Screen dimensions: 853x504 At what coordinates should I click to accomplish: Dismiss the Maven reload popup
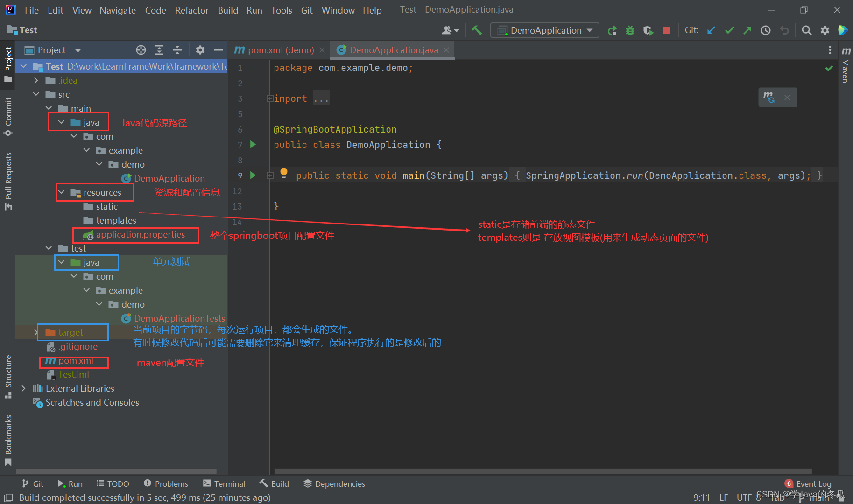pyautogui.click(x=787, y=98)
